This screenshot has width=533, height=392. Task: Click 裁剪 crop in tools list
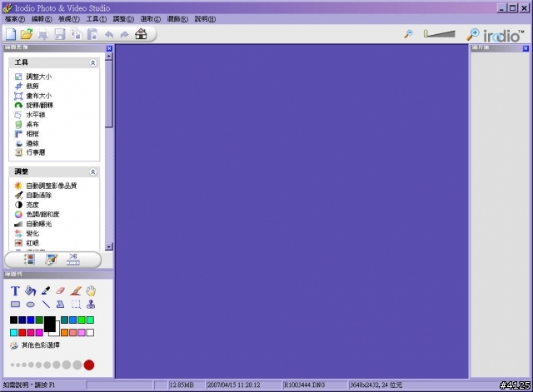(27, 87)
